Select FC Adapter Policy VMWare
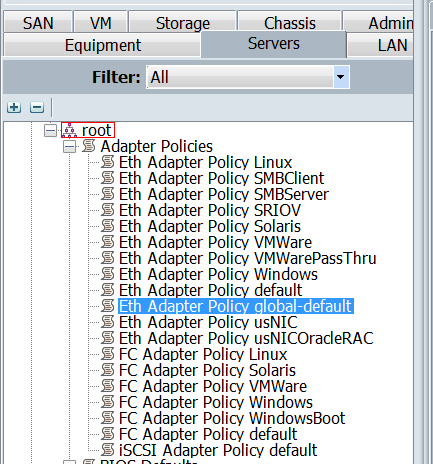 [x=213, y=386]
